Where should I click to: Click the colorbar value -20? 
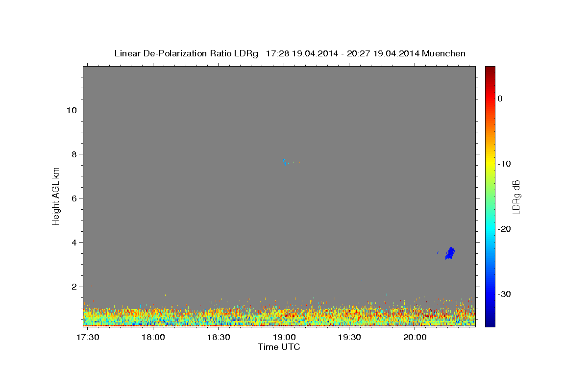click(x=504, y=229)
